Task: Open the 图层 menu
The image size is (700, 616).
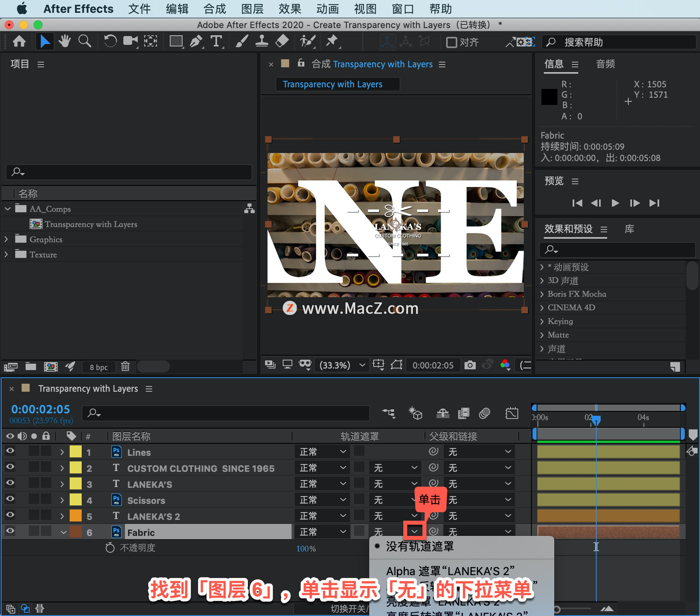Action: tap(252, 9)
